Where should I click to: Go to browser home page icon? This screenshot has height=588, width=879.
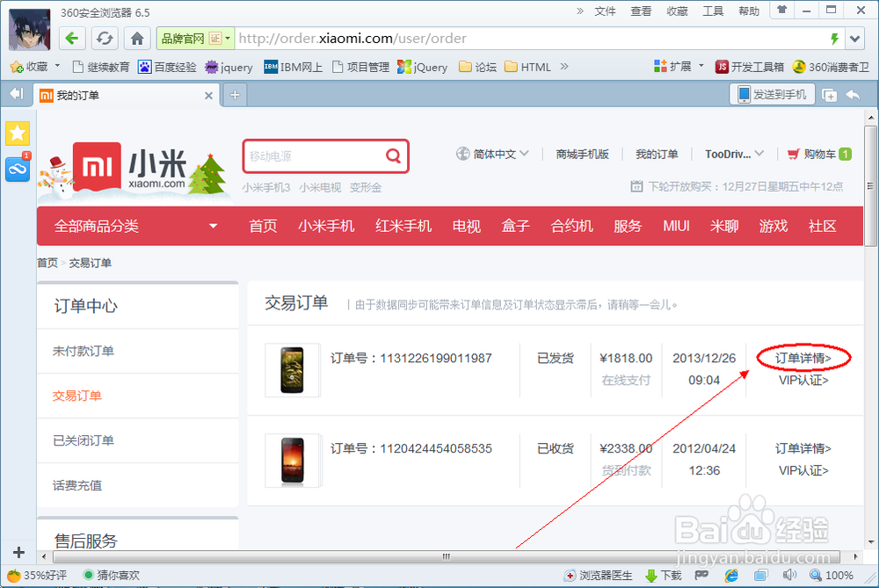point(137,38)
